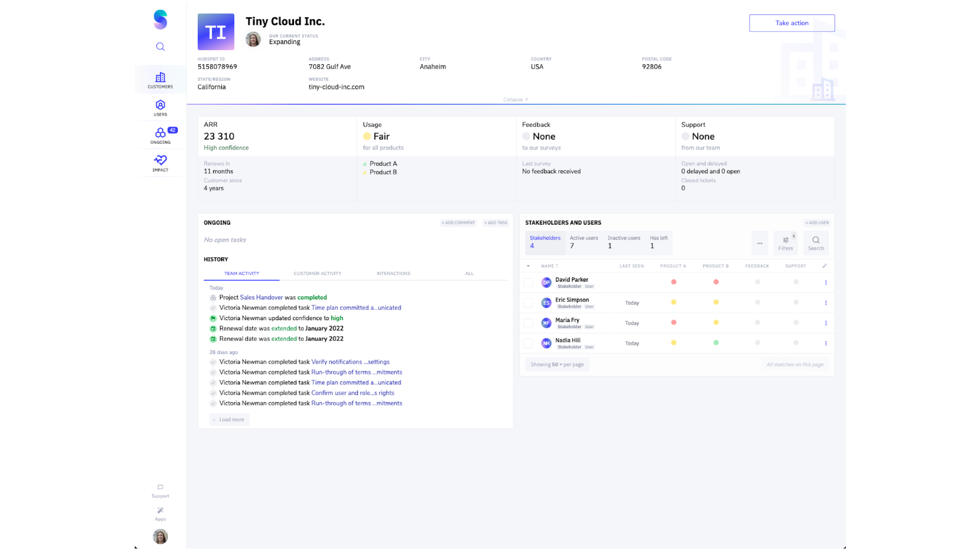The image size is (980, 551).
Task: Click the Search icon in Stakeholders and Users
Action: coord(816,242)
